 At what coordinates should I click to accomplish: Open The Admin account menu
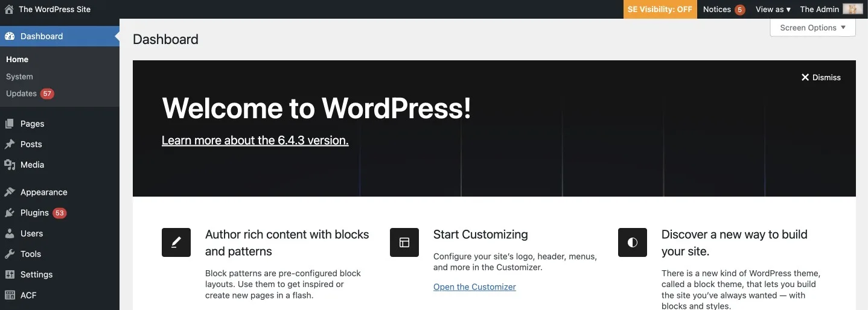point(831,9)
